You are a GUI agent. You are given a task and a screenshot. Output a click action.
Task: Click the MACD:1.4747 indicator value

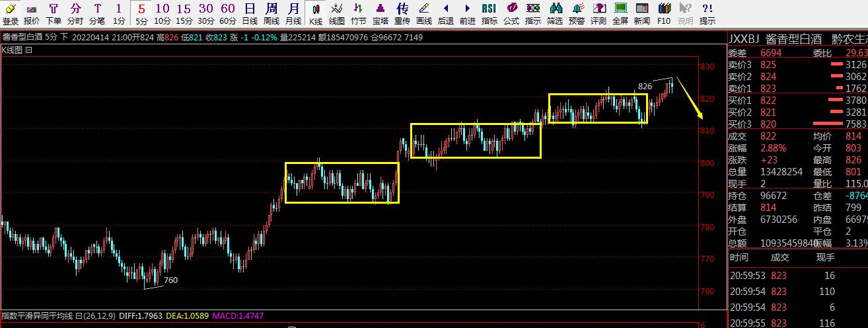236,316
